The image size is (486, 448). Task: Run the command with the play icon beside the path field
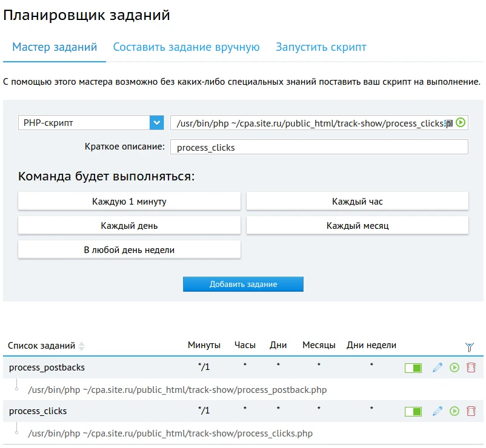coord(461,122)
